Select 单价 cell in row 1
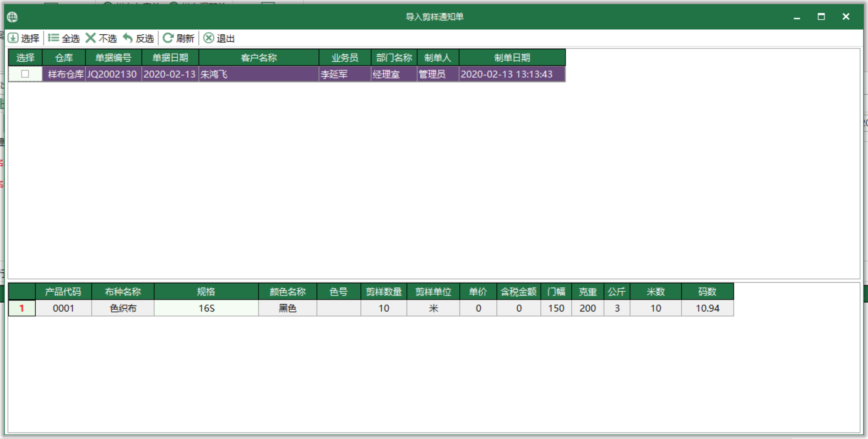The image size is (868, 439). [478, 308]
